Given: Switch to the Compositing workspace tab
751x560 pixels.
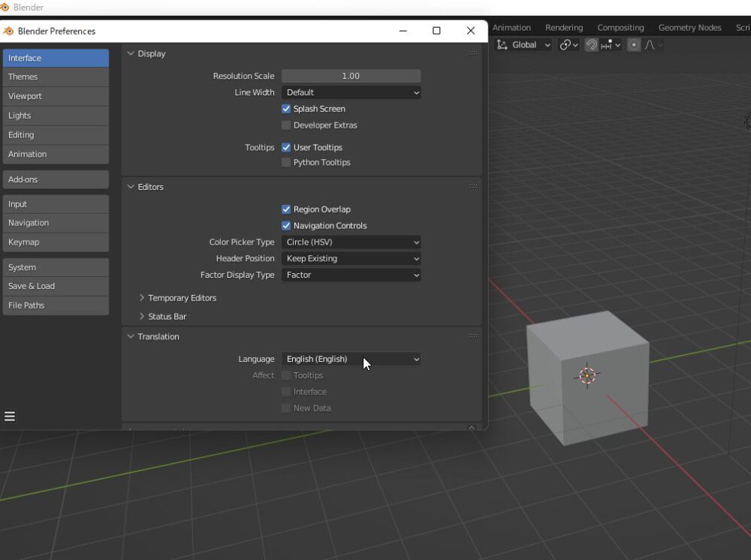Looking at the screenshot, I should click(620, 28).
